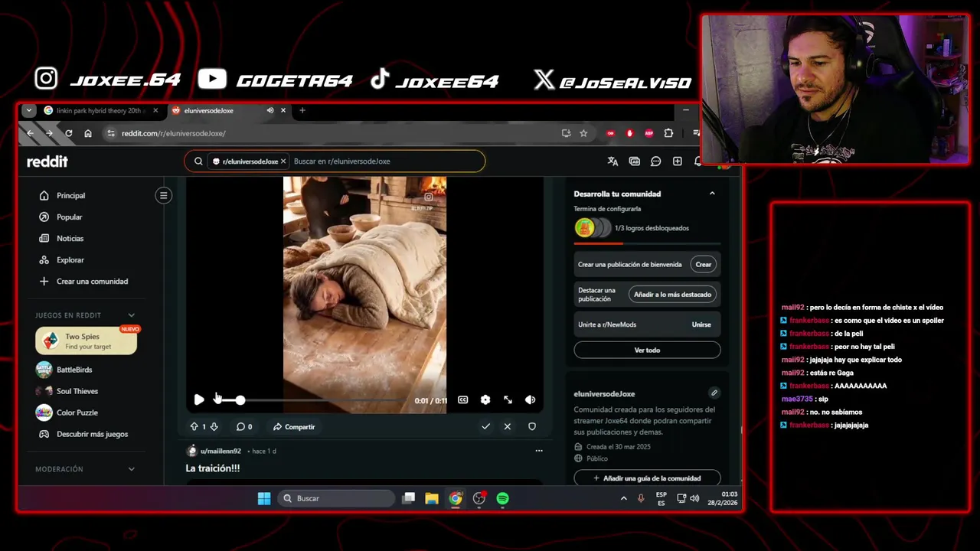Open Spotify from the taskbar
Screen dimensions: 980x551
[x=502, y=498]
